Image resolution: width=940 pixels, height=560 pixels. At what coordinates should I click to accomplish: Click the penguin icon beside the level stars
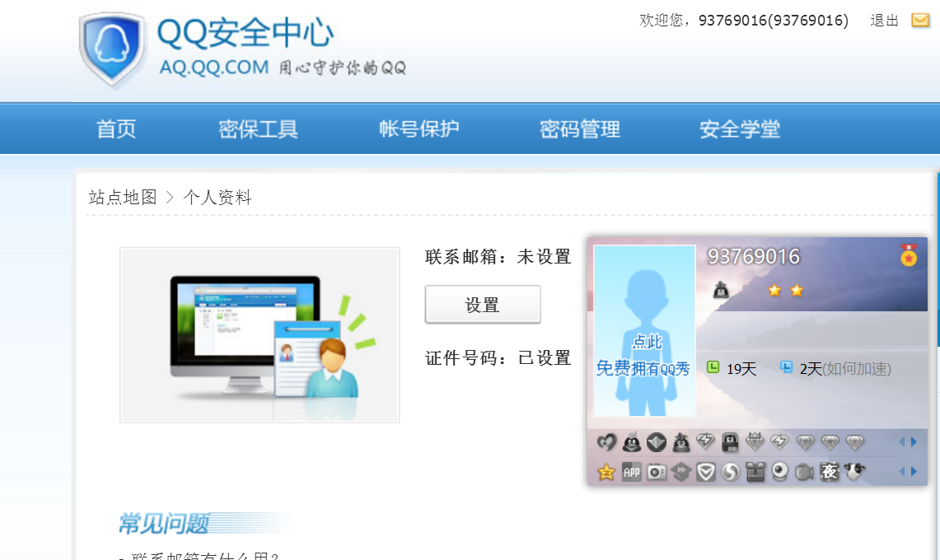tap(721, 291)
